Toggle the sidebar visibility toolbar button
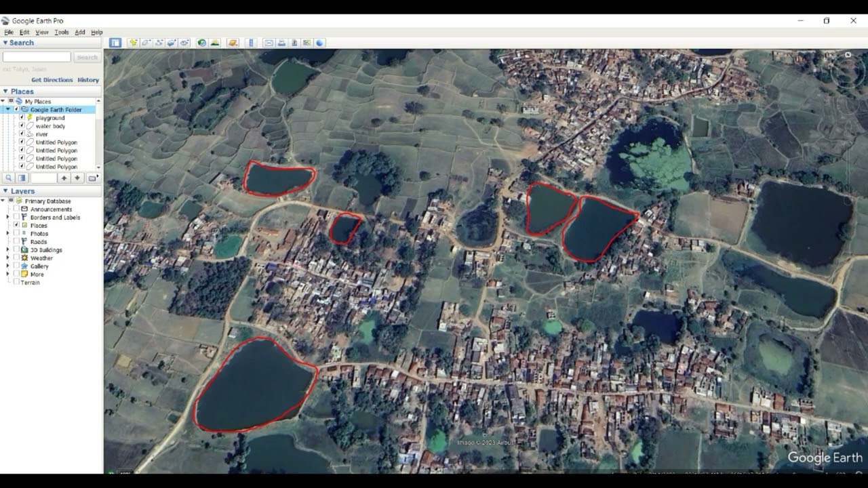The width and height of the screenshot is (868, 488). [x=115, y=43]
